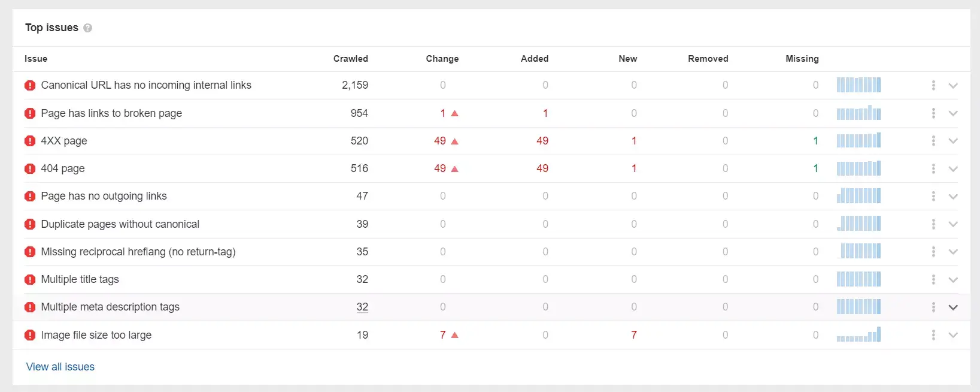Expand the Canonical URL has no incoming links row

953,86
